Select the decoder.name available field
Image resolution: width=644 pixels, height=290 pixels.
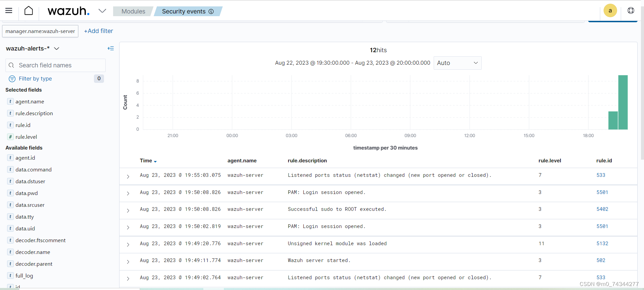[x=33, y=252]
